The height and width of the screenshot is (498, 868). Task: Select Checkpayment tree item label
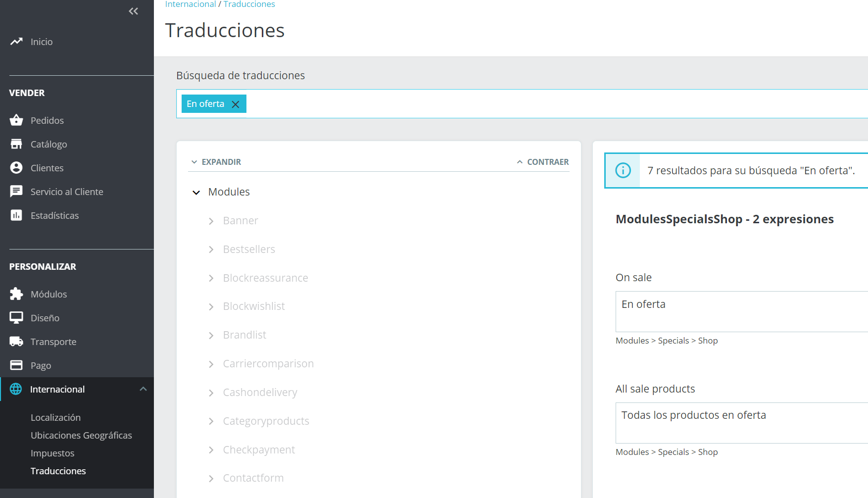pos(259,450)
